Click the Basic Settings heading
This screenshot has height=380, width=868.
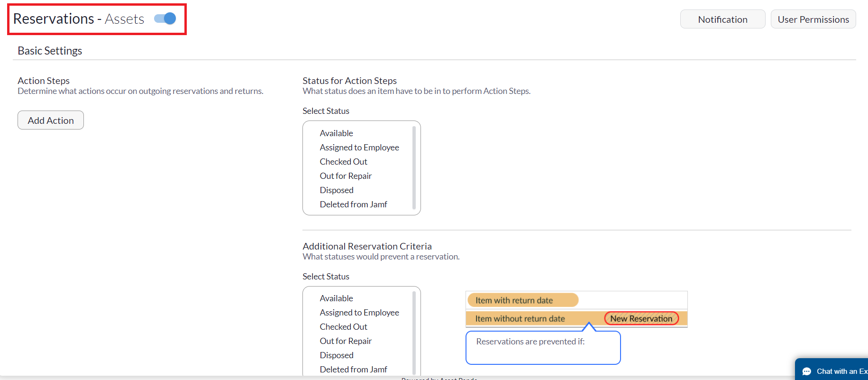tap(50, 51)
